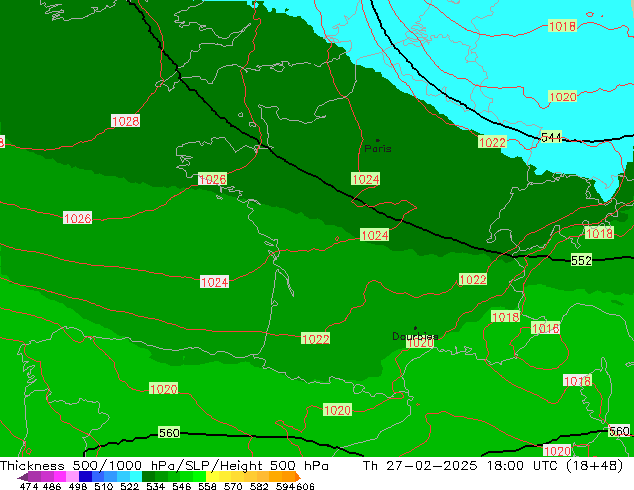Click the 552 height contour label
The image size is (634, 490).
pyautogui.click(x=581, y=260)
